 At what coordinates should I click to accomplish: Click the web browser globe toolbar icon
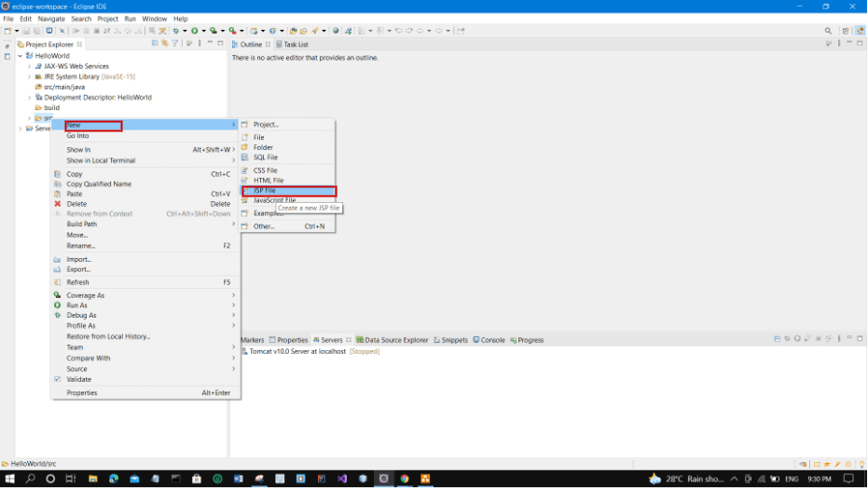336,31
